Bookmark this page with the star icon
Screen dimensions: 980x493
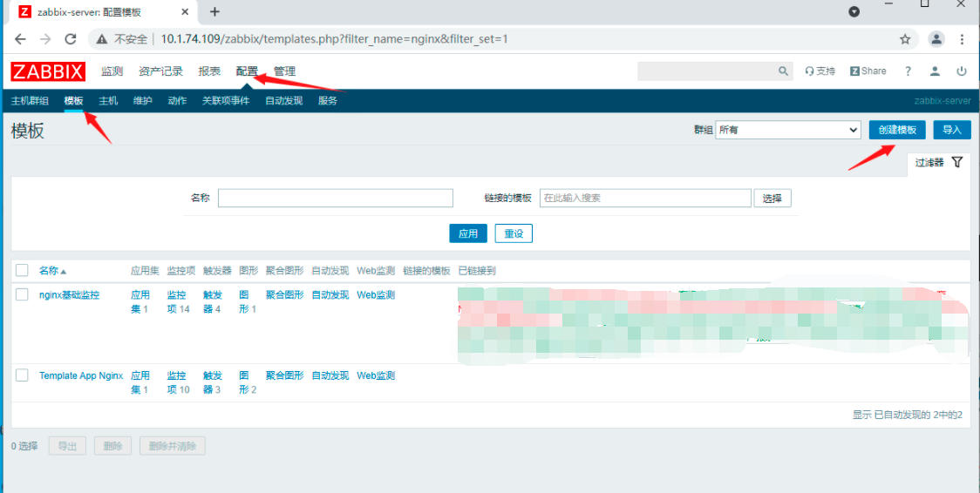click(x=905, y=39)
